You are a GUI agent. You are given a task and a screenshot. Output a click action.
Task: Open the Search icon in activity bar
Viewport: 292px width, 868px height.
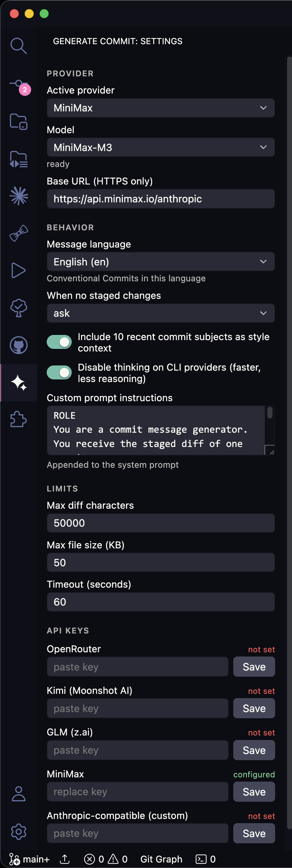tap(18, 46)
